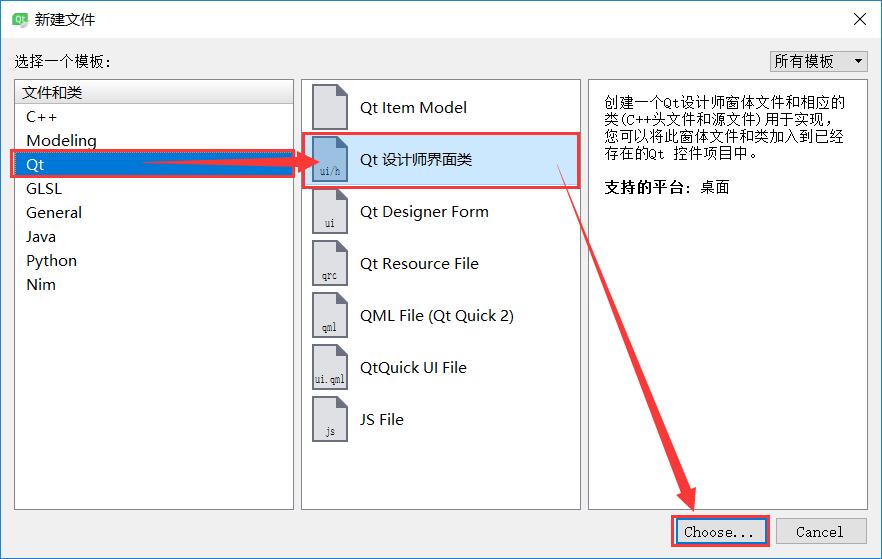The width and height of the screenshot is (882, 559).
Task: Pick the GLSL category
Action: click(x=44, y=188)
